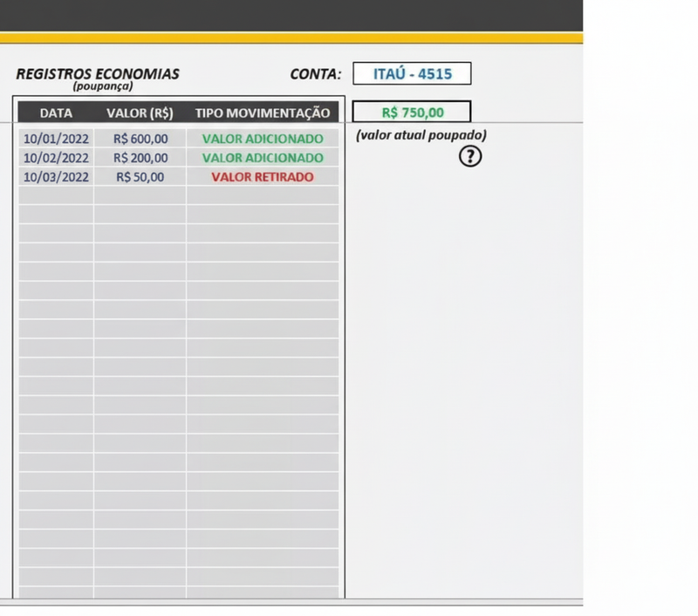Click the R$ 50,00 value cell
Viewport: 698px width, 616px height.
tap(140, 176)
